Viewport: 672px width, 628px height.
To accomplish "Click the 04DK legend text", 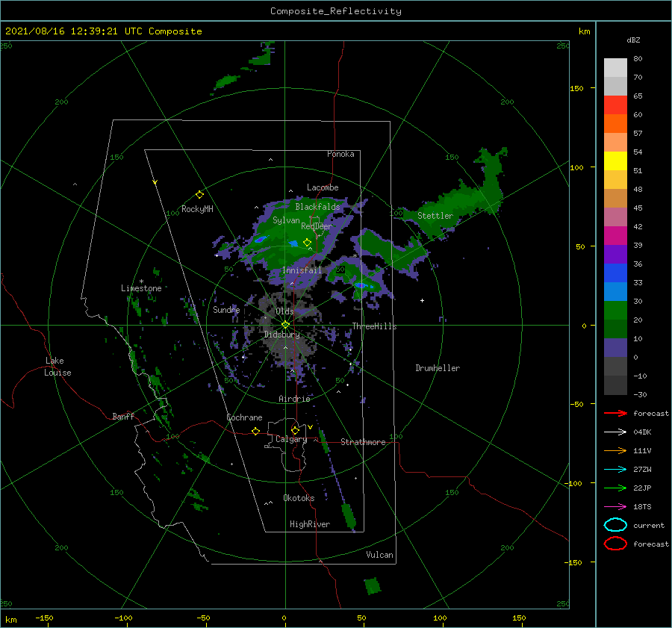I will pos(642,432).
